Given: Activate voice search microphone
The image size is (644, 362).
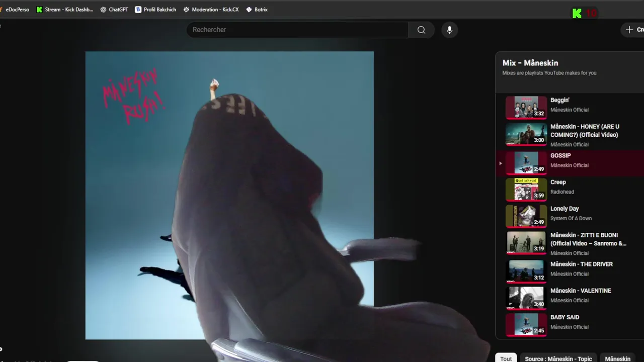Looking at the screenshot, I should (449, 30).
